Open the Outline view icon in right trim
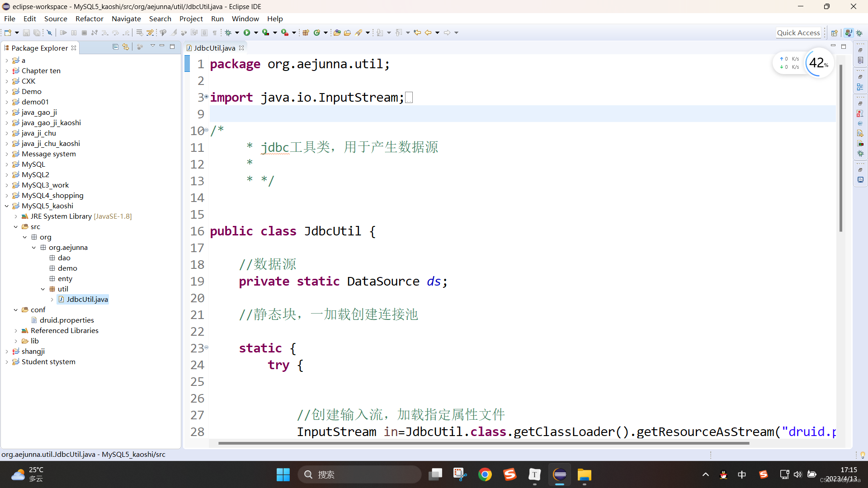Viewport: 868px width, 488px height. click(x=860, y=87)
